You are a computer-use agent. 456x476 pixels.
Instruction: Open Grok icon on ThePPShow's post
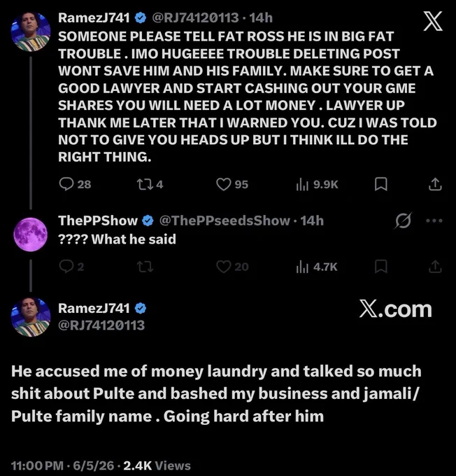(x=404, y=220)
